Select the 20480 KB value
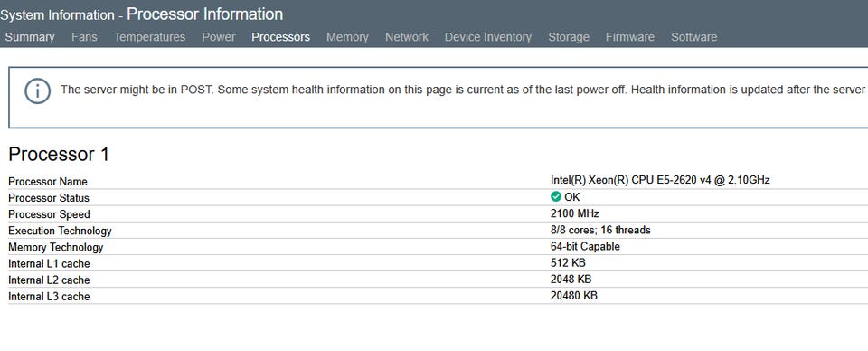 [574, 296]
